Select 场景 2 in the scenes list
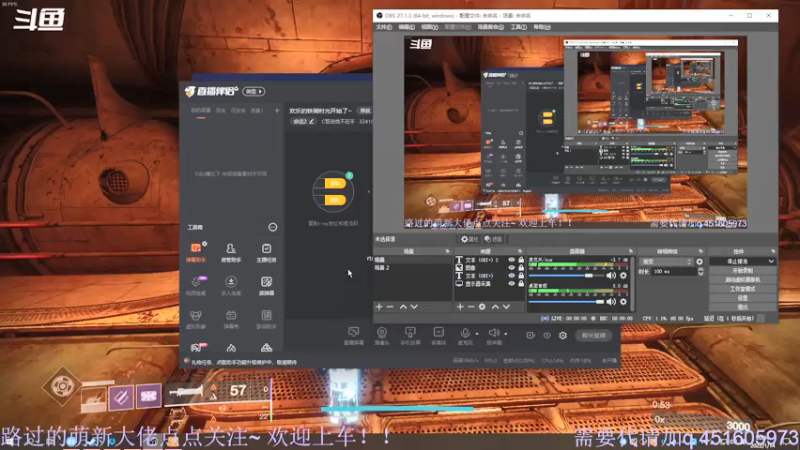Viewport: 800px width, 450px height. click(413, 268)
